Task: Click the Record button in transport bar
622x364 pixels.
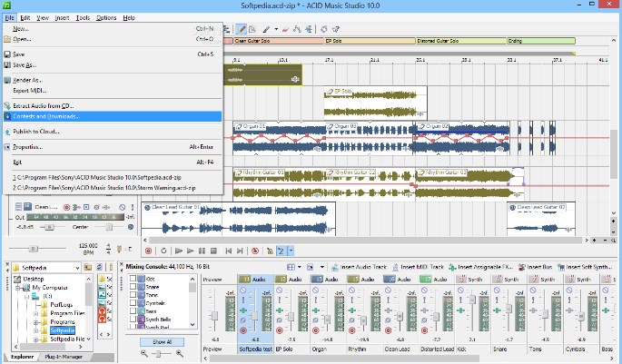Action: (148, 251)
